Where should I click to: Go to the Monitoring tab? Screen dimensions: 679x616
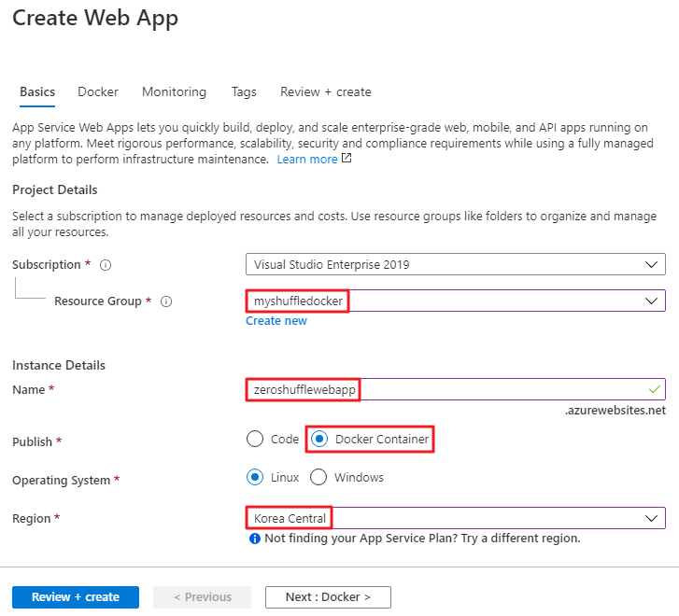(x=174, y=91)
